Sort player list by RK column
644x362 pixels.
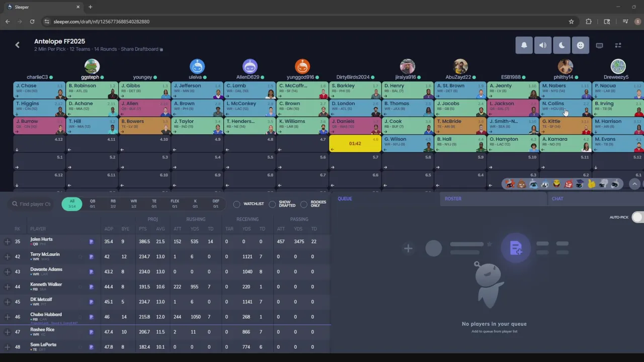click(x=18, y=229)
